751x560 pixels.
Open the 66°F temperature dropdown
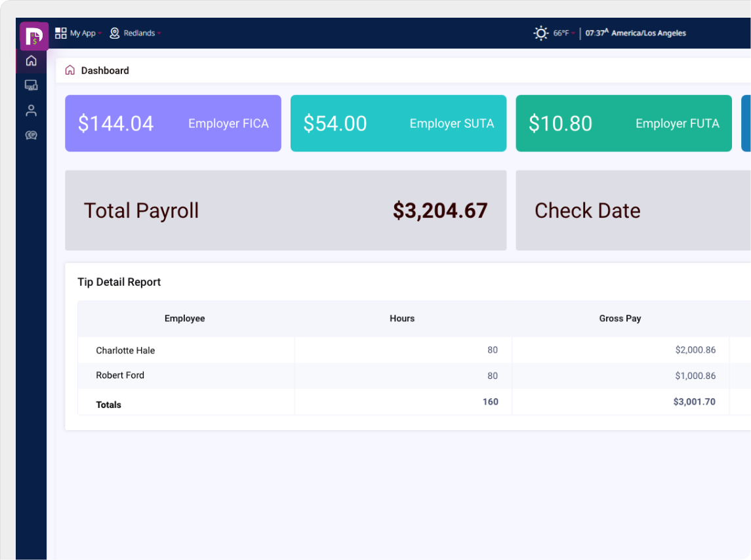click(565, 33)
